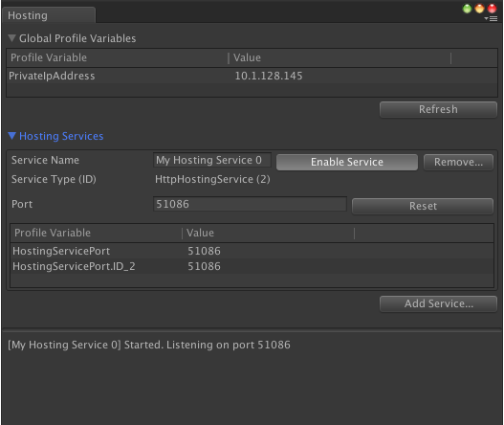Click the service Profile Variable column header

click(x=96, y=233)
